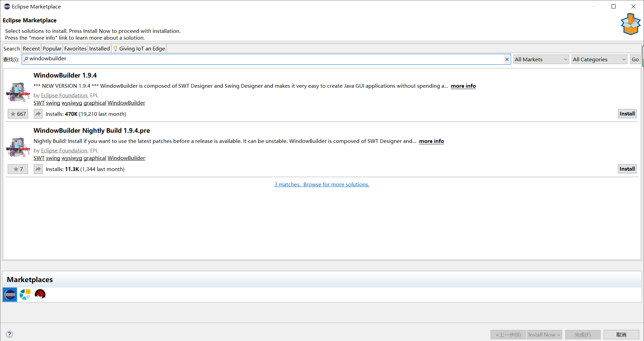The width and height of the screenshot is (644, 341).
Task: Click WindowBuilder Nightly Build logo thumbnail
Action: pyautogui.click(x=18, y=147)
